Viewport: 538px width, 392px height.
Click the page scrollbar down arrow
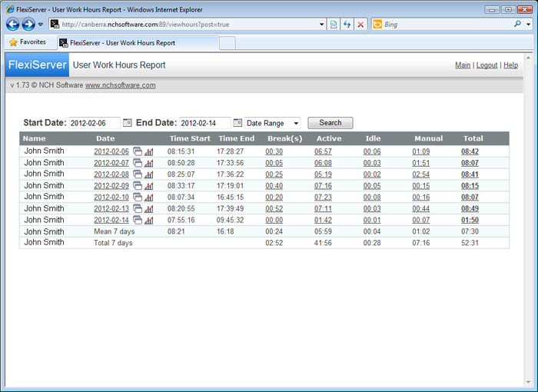[528, 382]
